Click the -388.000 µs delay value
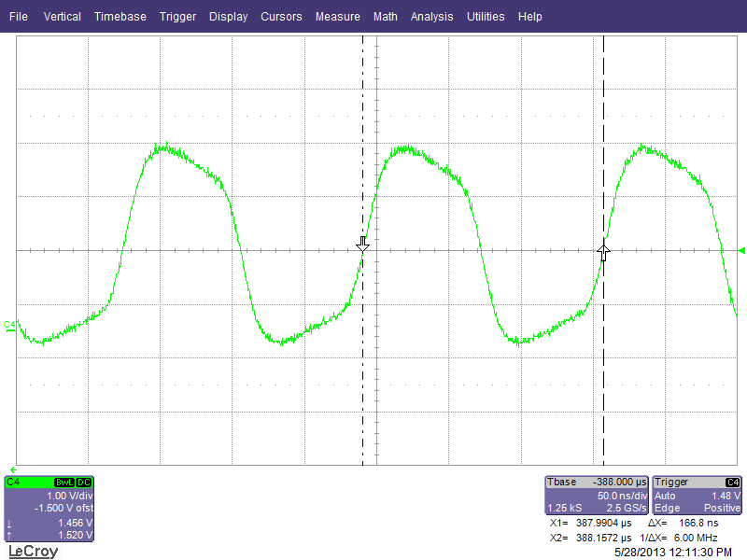 (x=619, y=482)
